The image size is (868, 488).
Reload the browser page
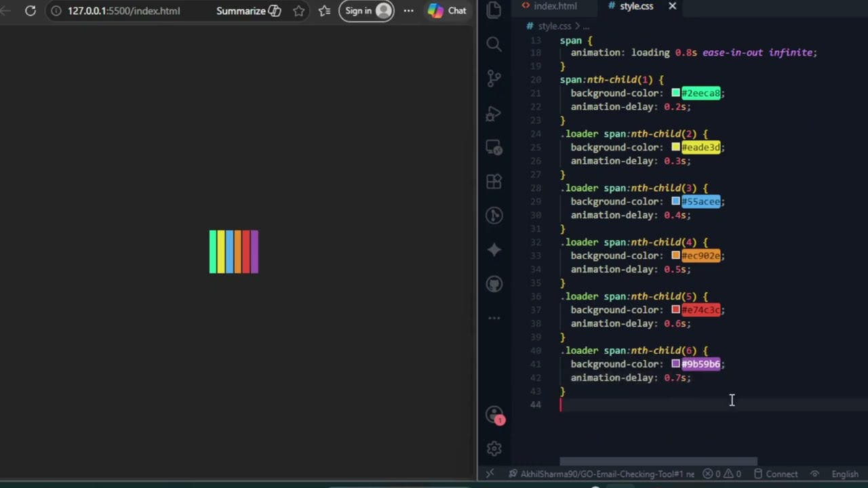[31, 11]
